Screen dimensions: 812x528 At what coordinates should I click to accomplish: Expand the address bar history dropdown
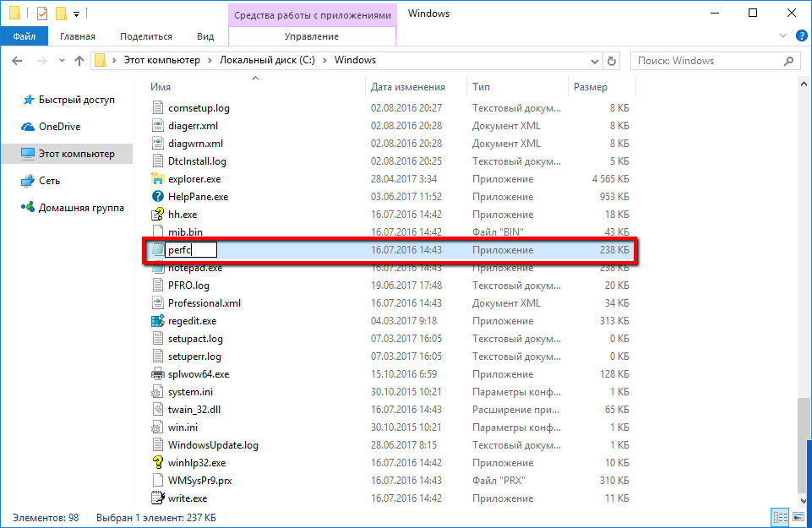tap(595, 61)
